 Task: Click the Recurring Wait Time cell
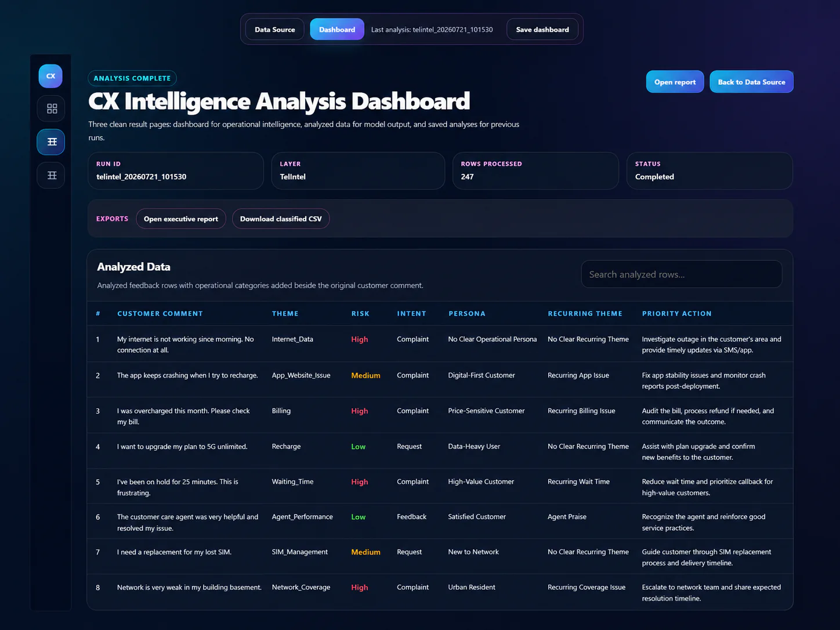(x=578, y=481)
